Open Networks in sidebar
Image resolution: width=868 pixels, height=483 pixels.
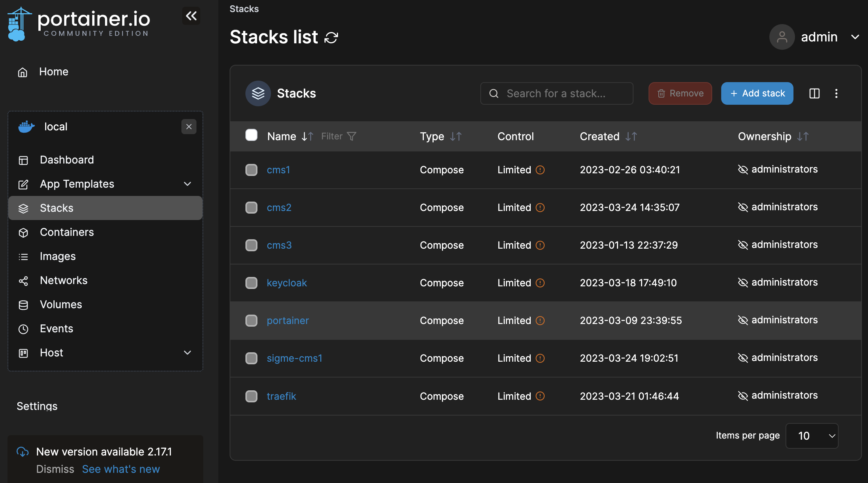coord(105,280)
